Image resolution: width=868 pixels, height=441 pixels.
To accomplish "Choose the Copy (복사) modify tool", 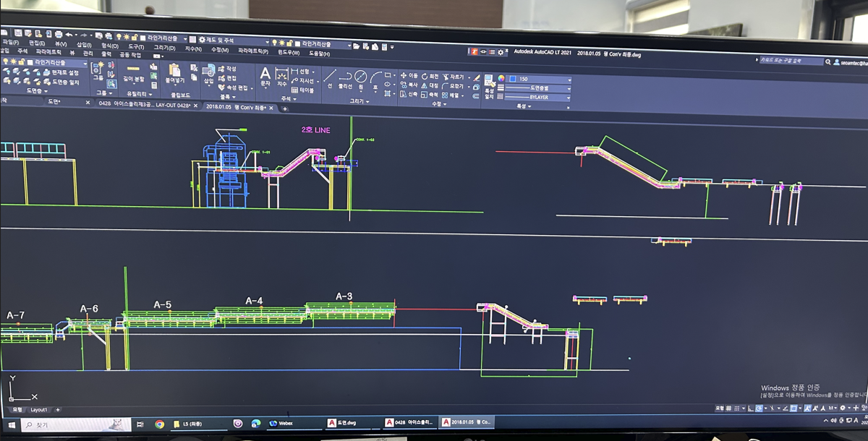I will coord(409,85).
